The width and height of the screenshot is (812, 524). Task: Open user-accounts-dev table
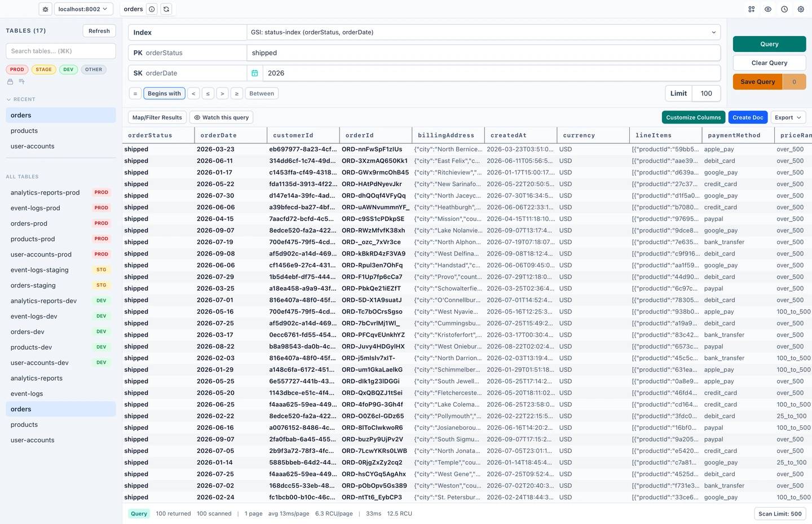pos(60,363)
